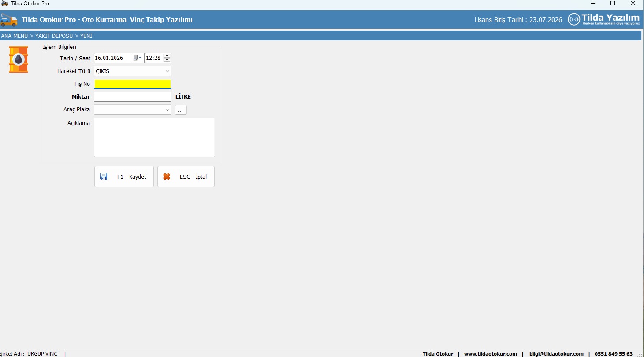Viewport: 644px width, 357px height.
Task: Cancel using the ESC - İptal button
Action: coord(186,177)
